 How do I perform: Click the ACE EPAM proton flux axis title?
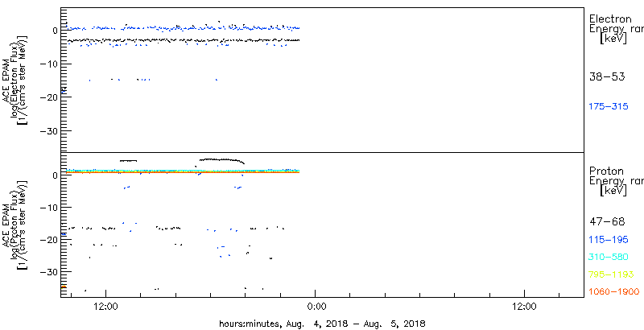click(x=14, y=224)
